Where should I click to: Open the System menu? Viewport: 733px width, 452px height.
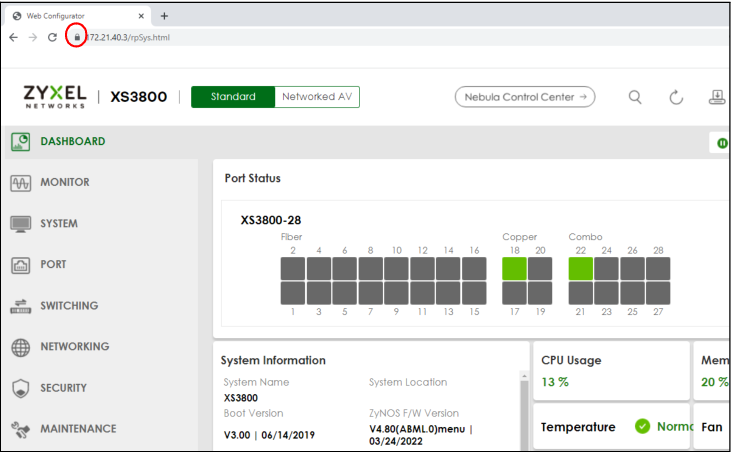(59, 223)
